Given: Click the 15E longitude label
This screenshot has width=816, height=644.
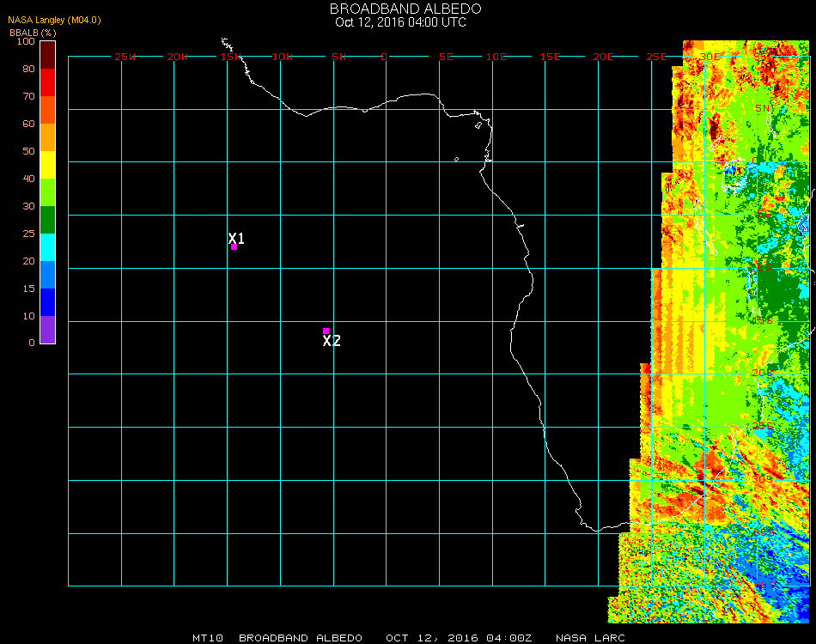Looking at the screenshot, I should (550, 57).
